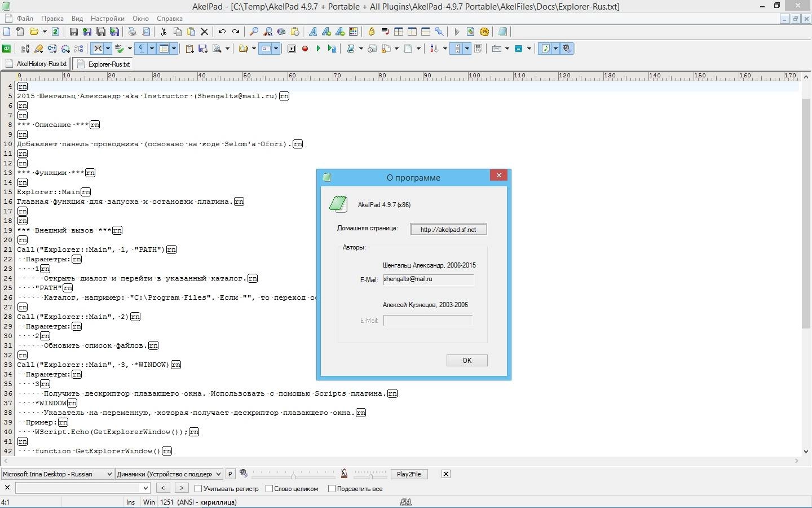Click the find previous '<' button
812x508 pixels.
coord(162,488)
